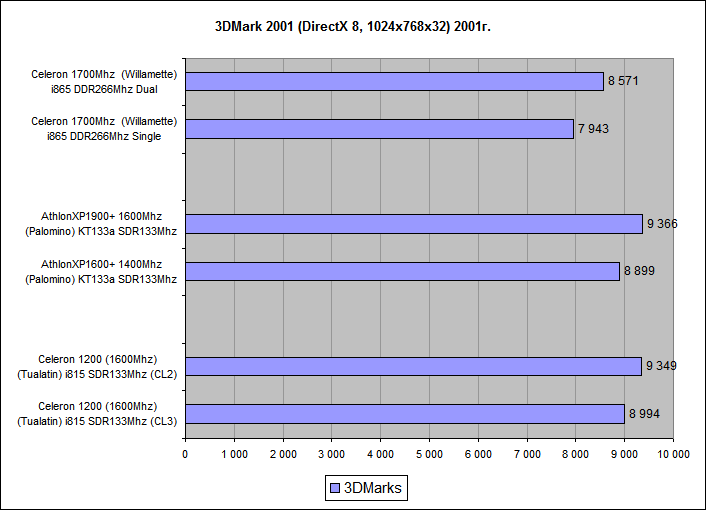Select the 3DMarks legend color swatch

coord(335,488)
